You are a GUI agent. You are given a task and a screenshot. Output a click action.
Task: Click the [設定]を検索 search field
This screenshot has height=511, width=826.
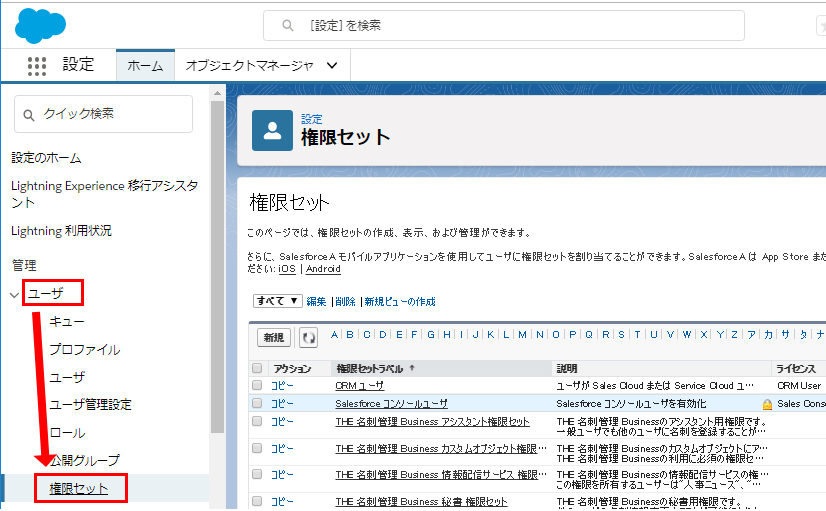pyautogui.click(x=504, y=25)
